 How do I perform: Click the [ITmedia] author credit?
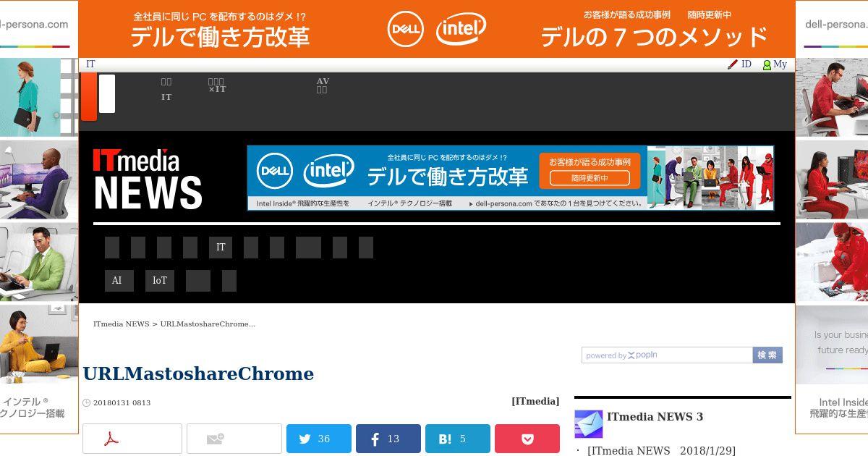535,401
